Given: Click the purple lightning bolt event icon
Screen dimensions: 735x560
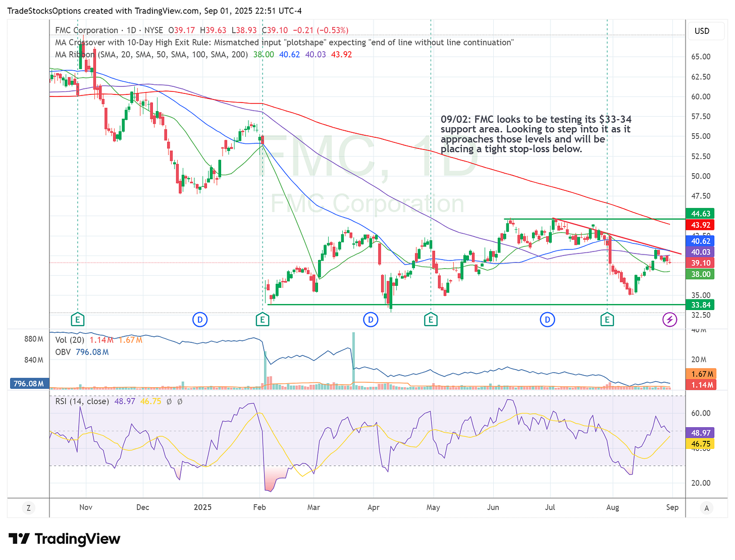Looking at the screenshot, I should point(669,320).
